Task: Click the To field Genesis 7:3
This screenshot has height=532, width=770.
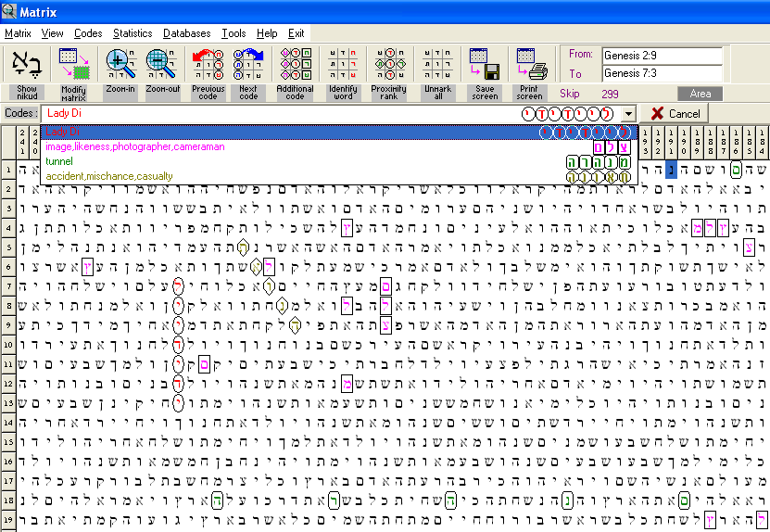Action: coord(662,73)
